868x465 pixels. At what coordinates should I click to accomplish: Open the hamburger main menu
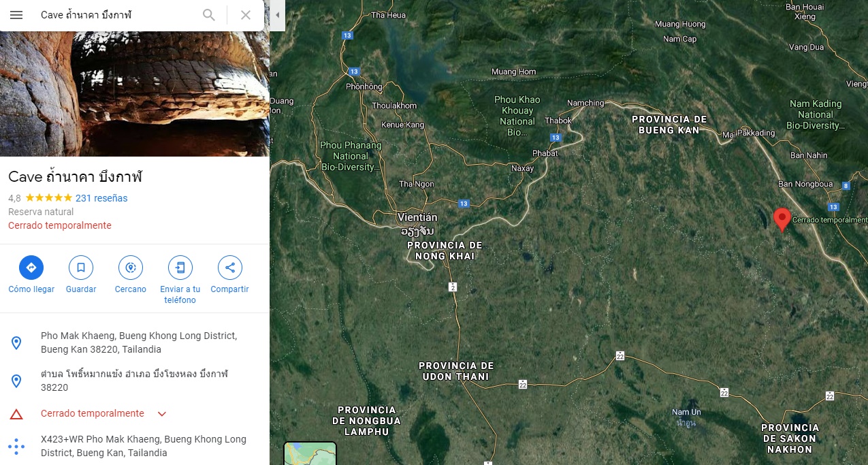(16, 15)
